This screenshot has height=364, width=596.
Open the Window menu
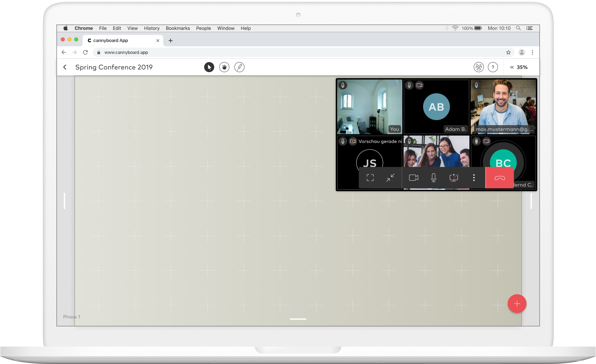pos(226,28)
